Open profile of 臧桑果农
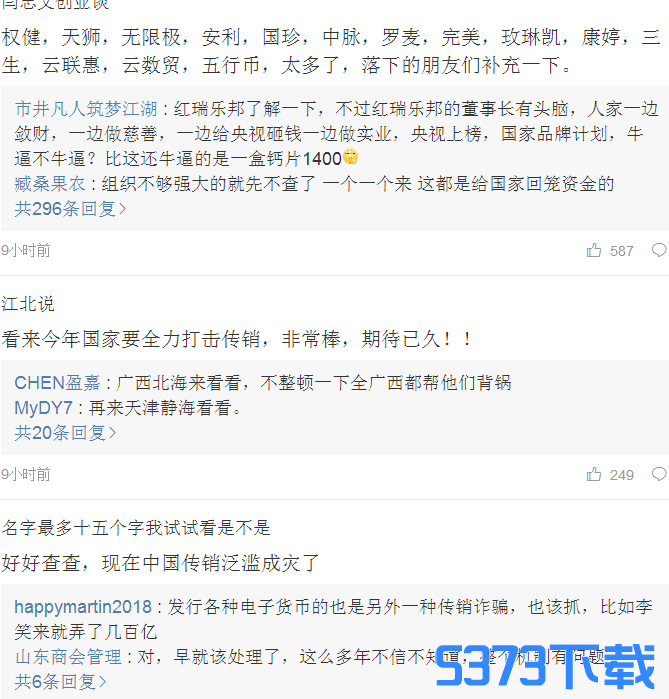 (x=49, y=184)
